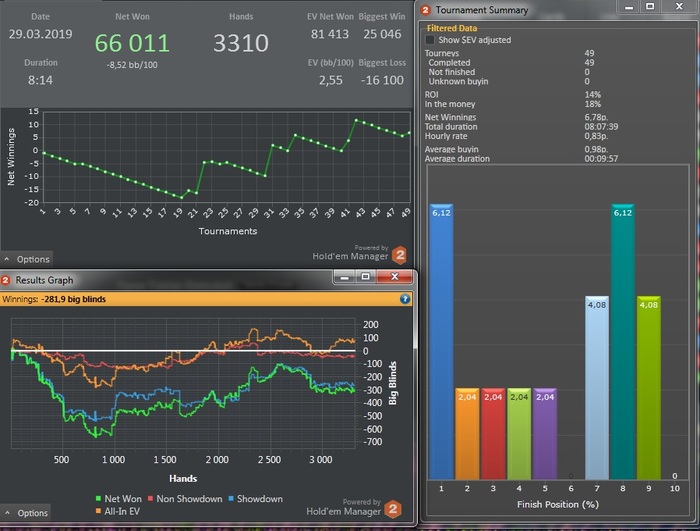Click the Hold'em Manager 2 logo in Results Graph

pyautogui.click(x=393, y=509)
